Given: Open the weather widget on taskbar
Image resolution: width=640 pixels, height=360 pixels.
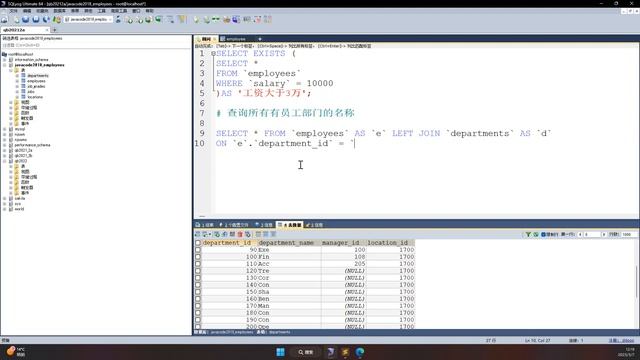Looking at the screenshot, I should click(15, 351).
